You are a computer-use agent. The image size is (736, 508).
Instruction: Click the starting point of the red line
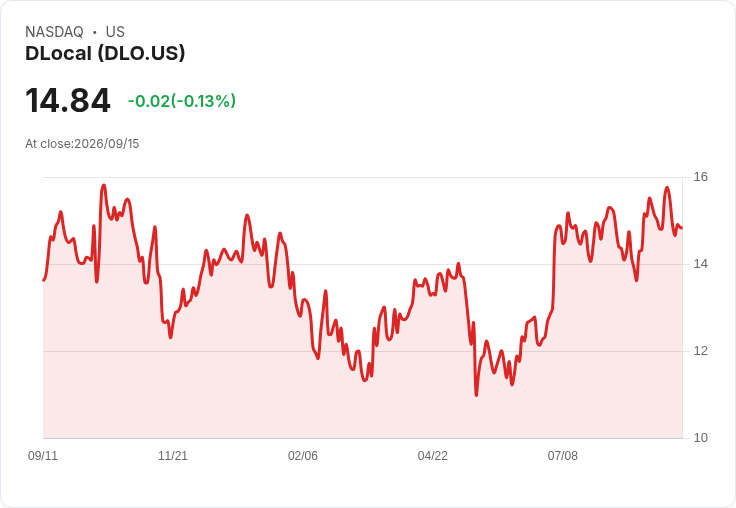44,280
